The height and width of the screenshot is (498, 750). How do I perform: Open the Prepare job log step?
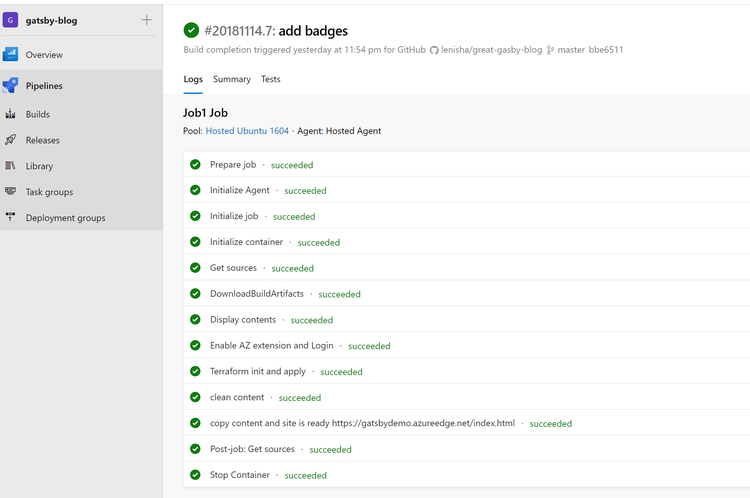466,165
